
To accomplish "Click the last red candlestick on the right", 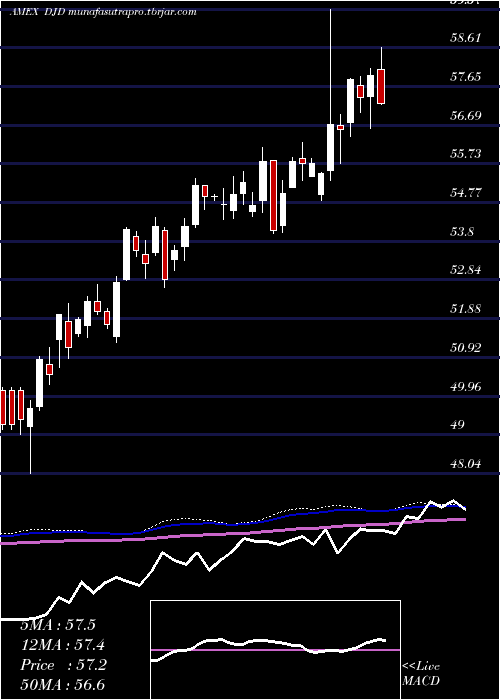I will (381, 87).
